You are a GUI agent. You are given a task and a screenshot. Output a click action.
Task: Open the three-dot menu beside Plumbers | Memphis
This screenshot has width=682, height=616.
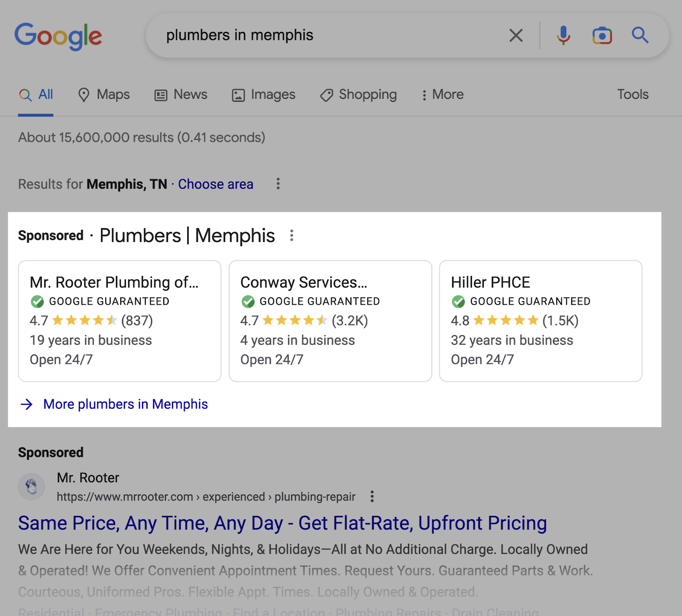pos(292,236)
